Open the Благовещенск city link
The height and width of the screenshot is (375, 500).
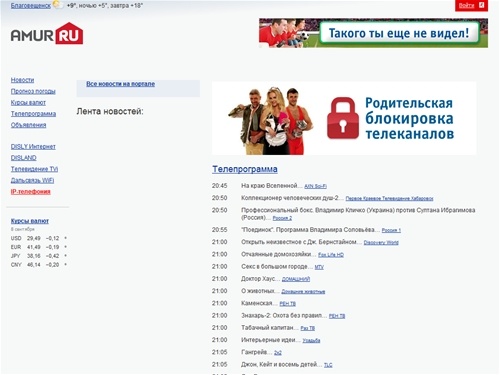coord(31,5)
